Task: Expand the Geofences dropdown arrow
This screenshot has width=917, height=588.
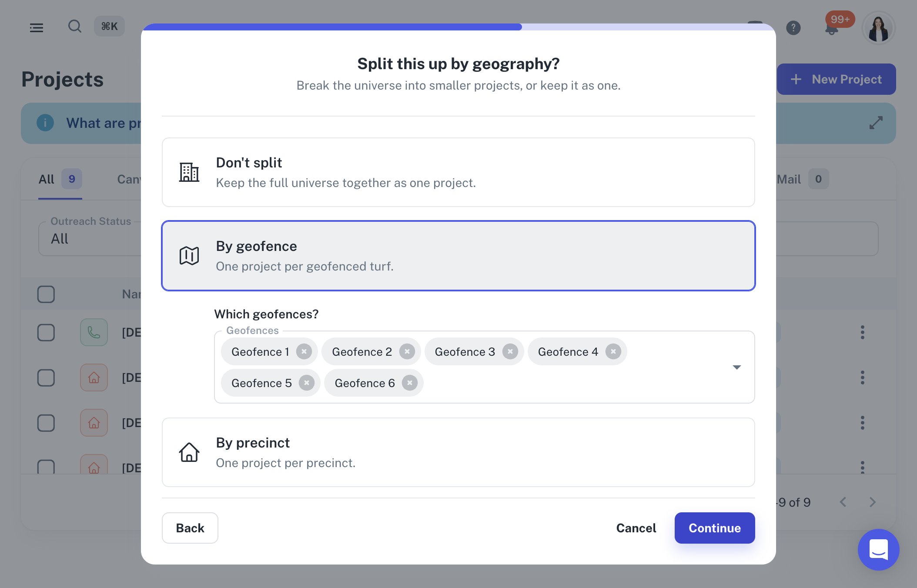Action: pos(736,367)
